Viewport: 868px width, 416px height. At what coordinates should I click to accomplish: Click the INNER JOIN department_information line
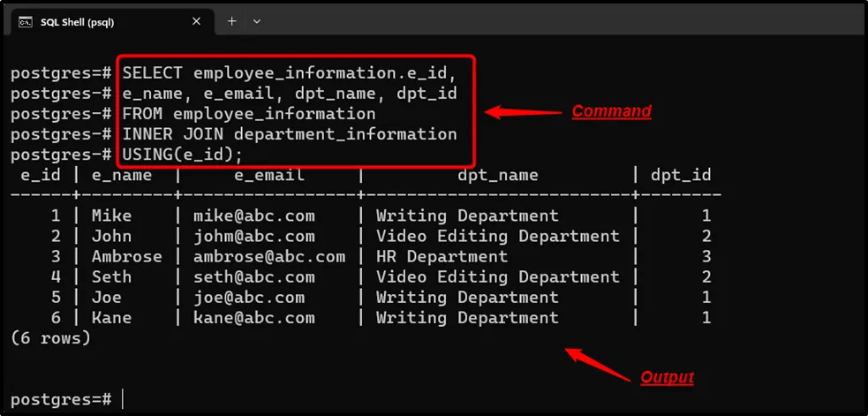click(x=290, y=133)
